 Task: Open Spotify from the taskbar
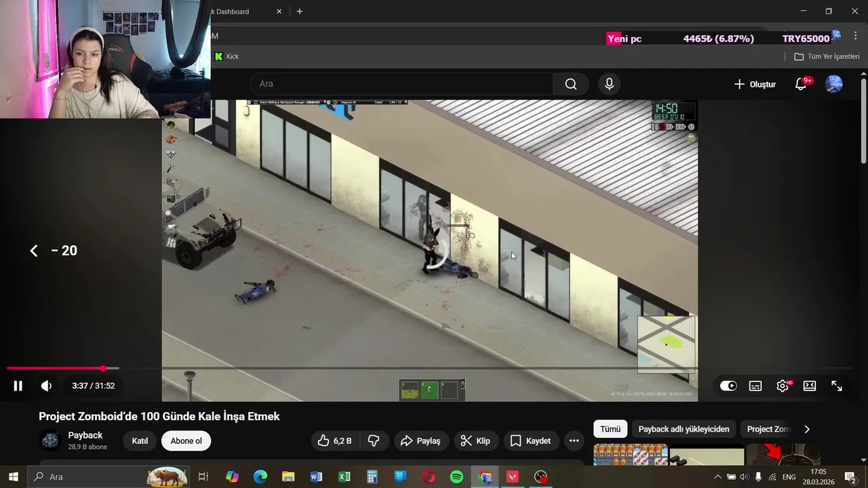point(456,476)
